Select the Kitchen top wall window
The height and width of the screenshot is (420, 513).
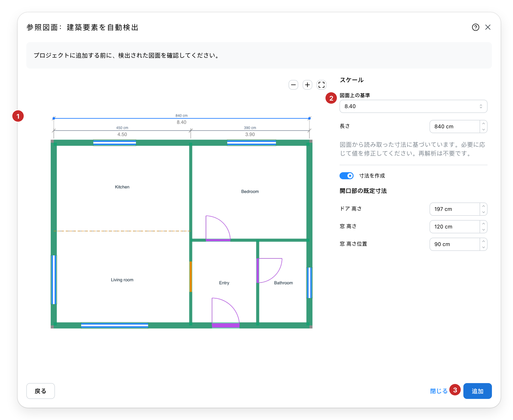(114, 143)
